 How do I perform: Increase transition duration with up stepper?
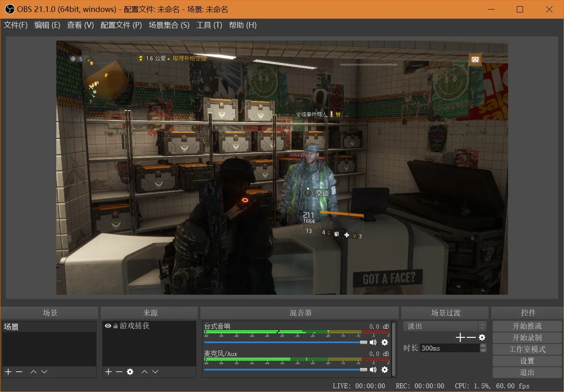[x=483, y=346]
